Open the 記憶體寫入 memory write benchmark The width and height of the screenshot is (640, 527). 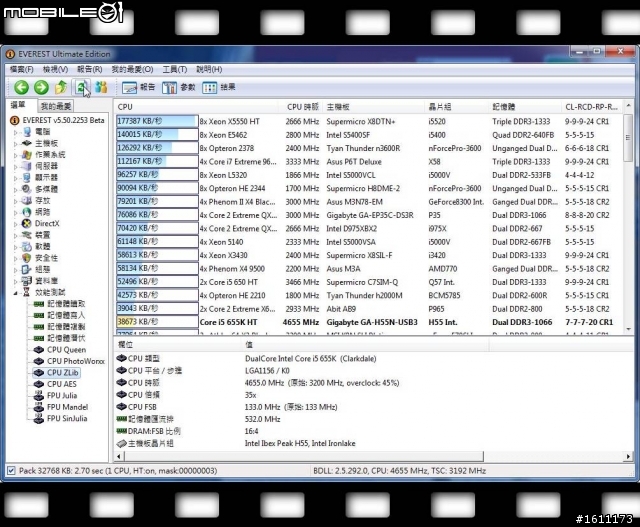tap(60, 315)
